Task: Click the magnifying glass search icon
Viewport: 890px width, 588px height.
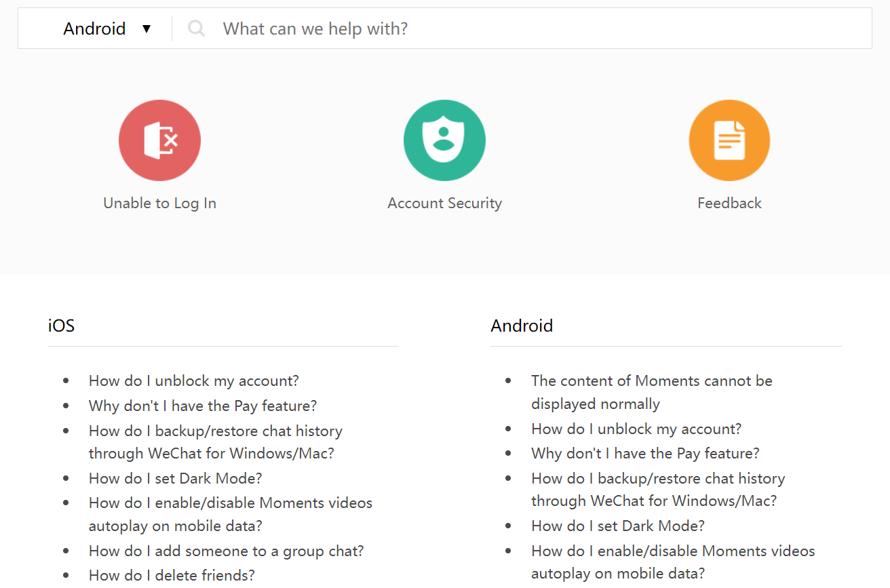Action: 197,28
